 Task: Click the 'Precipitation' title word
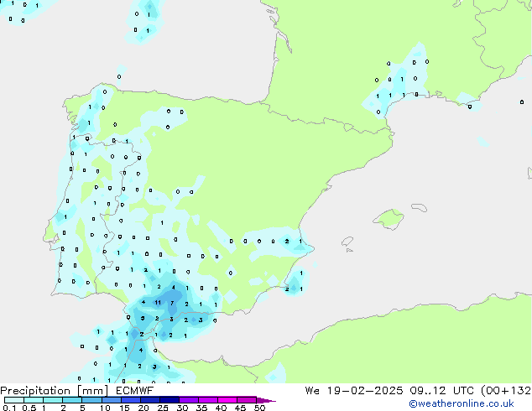tap(35, 391)
